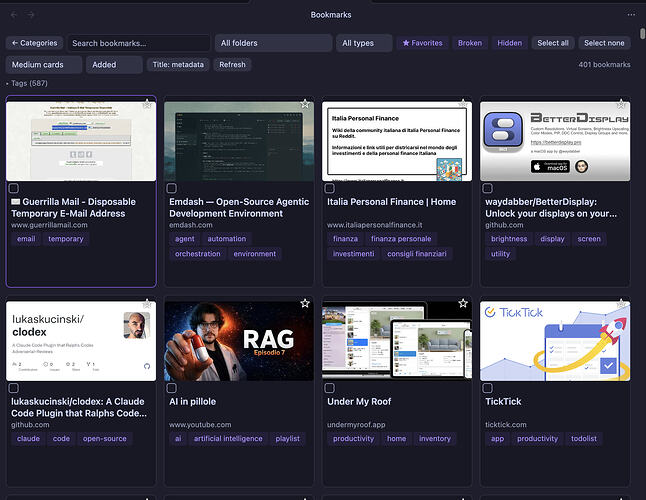Star the AI in pillole bookmark
Viewport: 646px width, 500px height.
pos(305,304)
